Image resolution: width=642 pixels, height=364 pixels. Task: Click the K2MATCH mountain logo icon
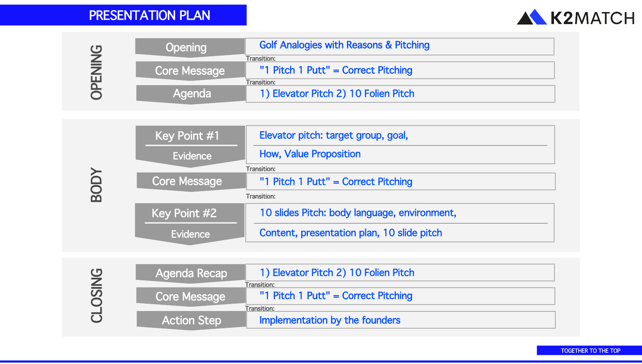coord(532,17)
